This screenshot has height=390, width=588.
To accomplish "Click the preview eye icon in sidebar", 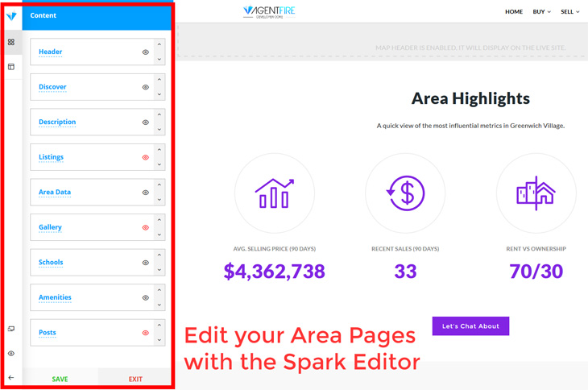I will point(11,353).
